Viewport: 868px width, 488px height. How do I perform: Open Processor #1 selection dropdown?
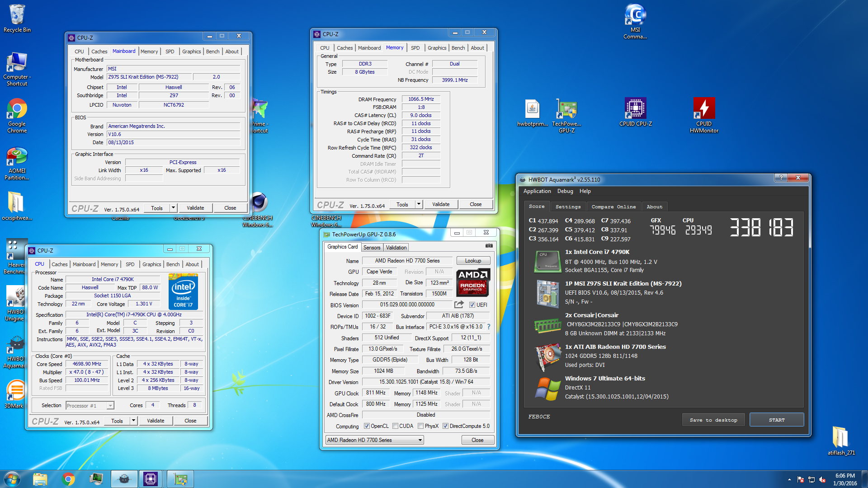(x=90, y=406)
